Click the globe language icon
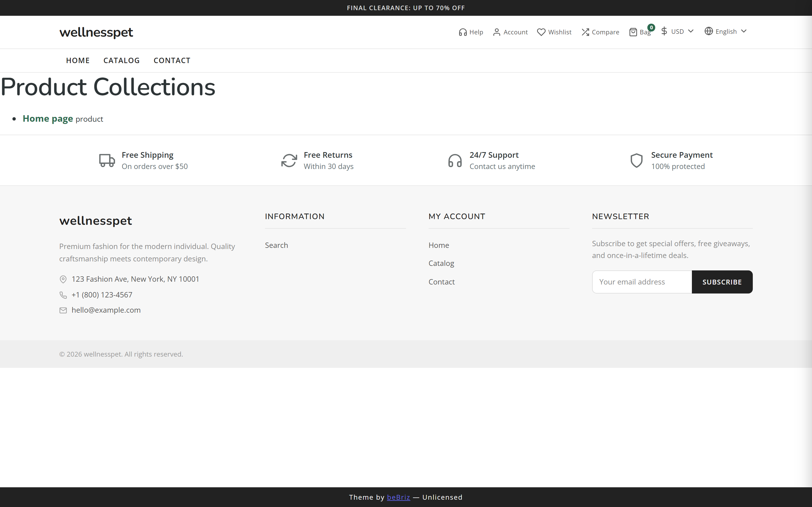Screen dimensions: 812x507 click(708, 31)
